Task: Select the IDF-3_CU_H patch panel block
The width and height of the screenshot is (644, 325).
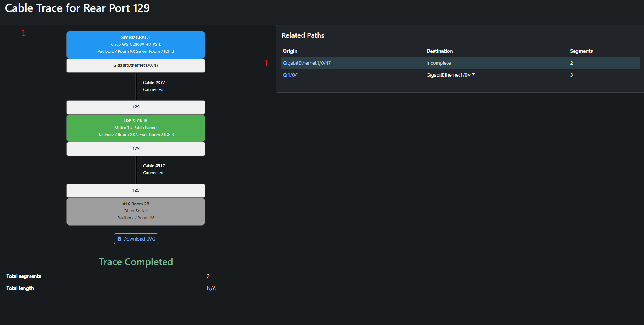Action: coord(136,128)
